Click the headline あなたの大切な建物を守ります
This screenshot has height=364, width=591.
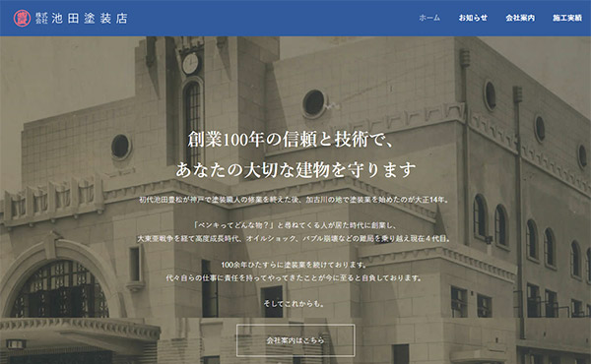[295, 170]
